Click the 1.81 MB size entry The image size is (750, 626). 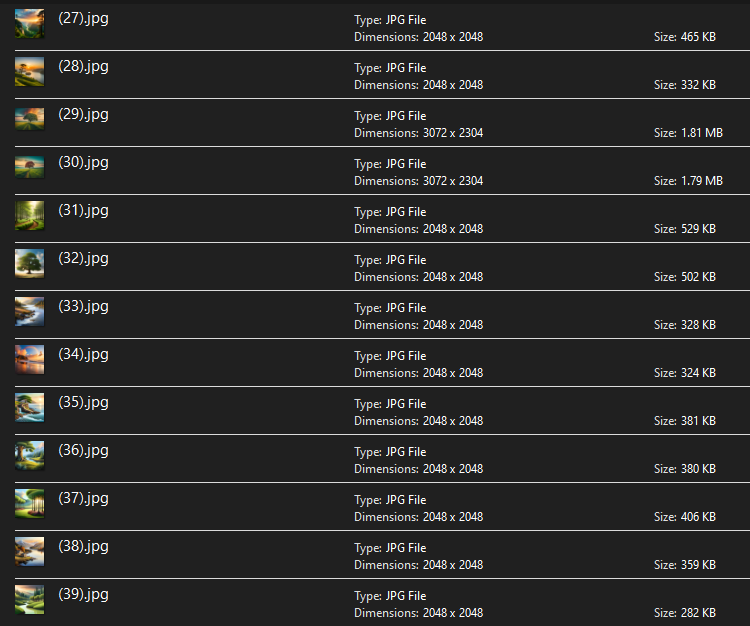point(688,133)
